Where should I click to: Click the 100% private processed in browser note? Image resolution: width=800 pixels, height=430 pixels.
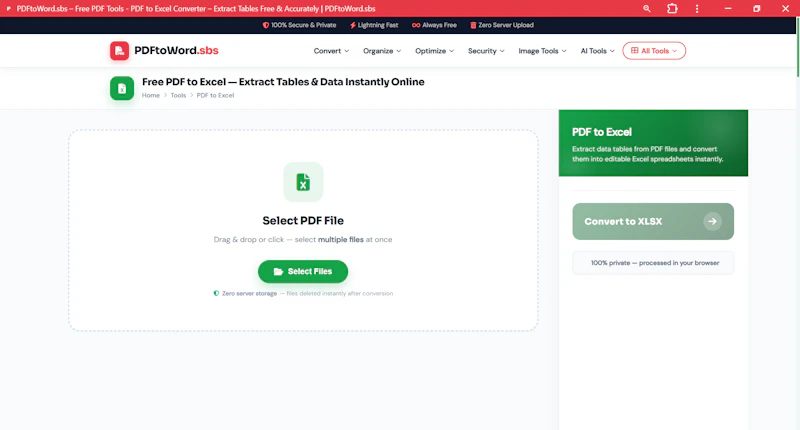point(653,263)
